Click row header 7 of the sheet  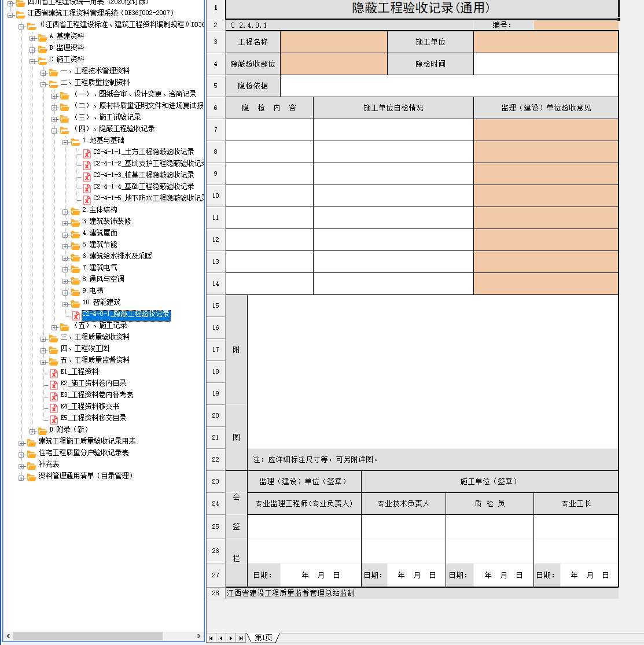pos(216,130)
